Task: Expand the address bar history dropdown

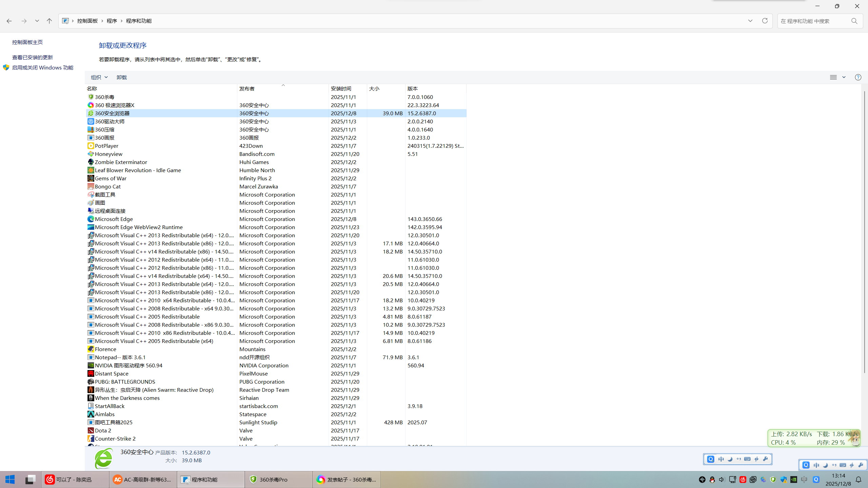Action: (x=750, y=21)
